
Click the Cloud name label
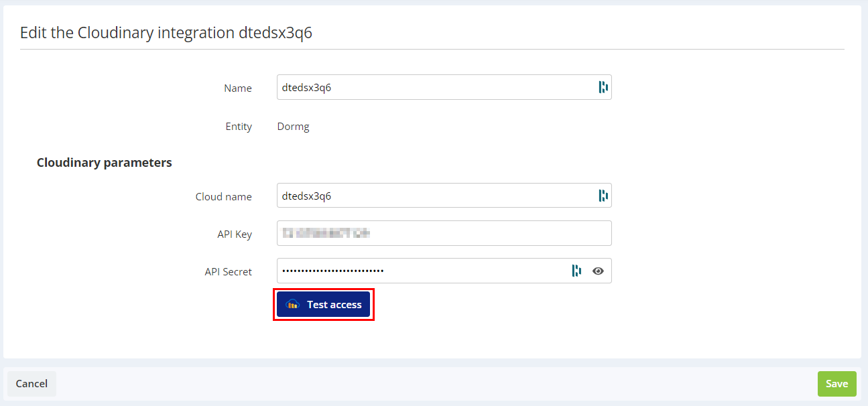pyautogui.click(x=223, y=197)
